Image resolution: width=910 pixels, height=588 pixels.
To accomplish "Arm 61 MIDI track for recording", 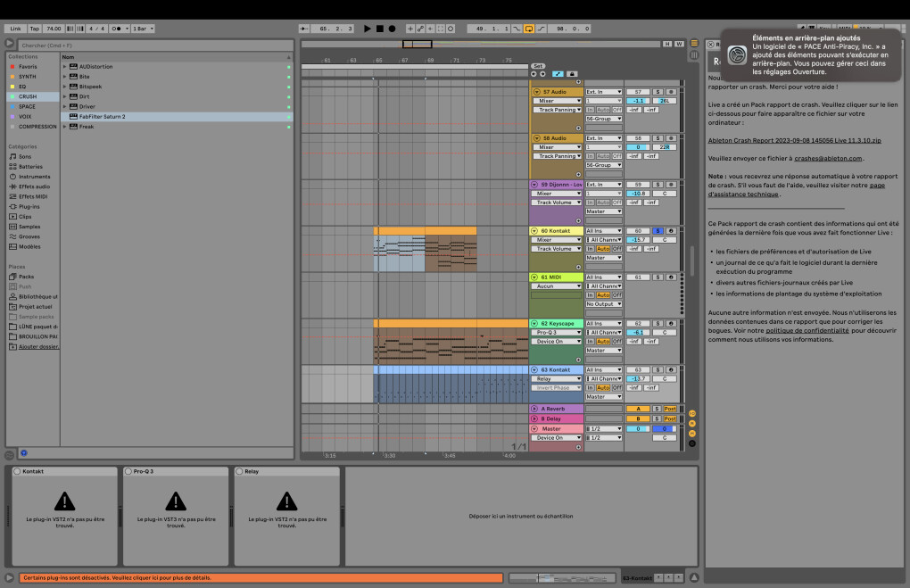I will click(x=671, y=277).
